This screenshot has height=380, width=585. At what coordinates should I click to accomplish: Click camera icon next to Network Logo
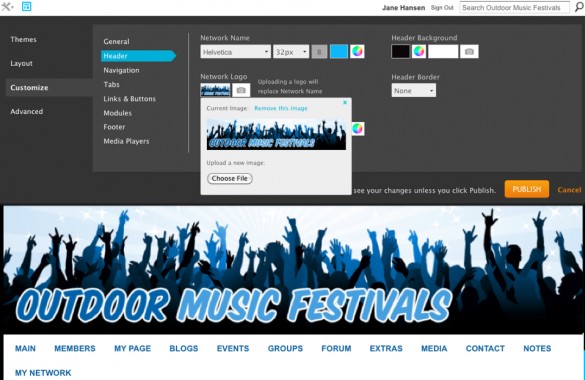[241, 90]
